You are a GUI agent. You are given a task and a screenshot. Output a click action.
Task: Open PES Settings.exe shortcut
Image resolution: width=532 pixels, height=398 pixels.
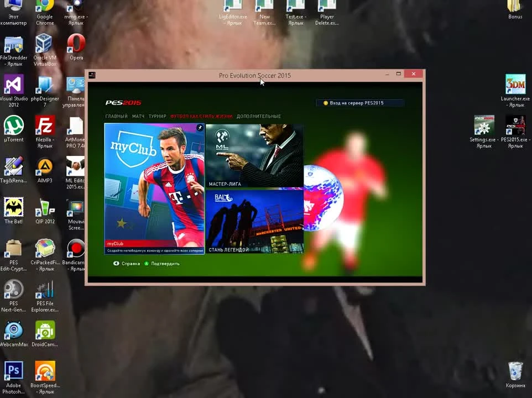pos(484,132)
